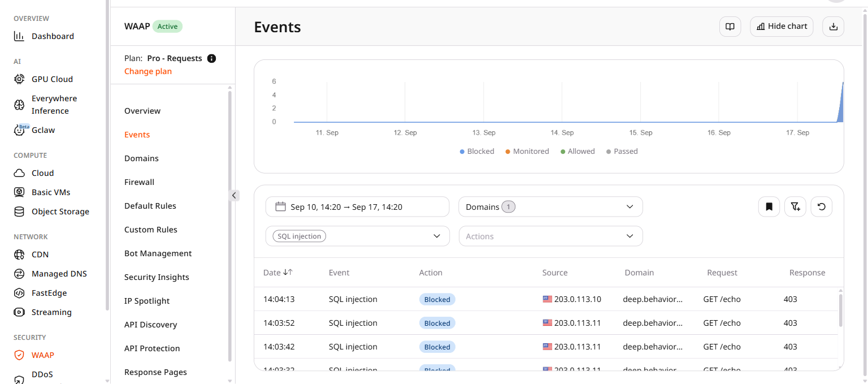The width and height of the screenshot is (868, 384).
Task: Click the GPU Cloud chip icon
Action: pyautogui.click(x=19, y=79)
